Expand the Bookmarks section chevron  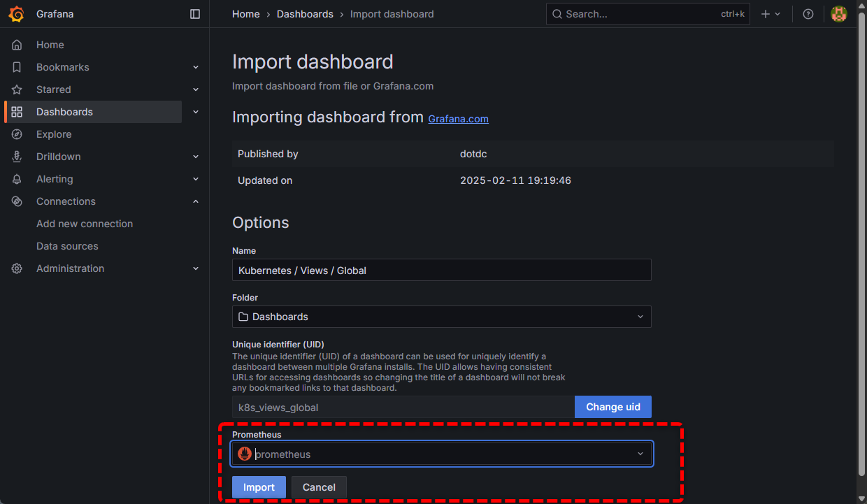point(196,67)
